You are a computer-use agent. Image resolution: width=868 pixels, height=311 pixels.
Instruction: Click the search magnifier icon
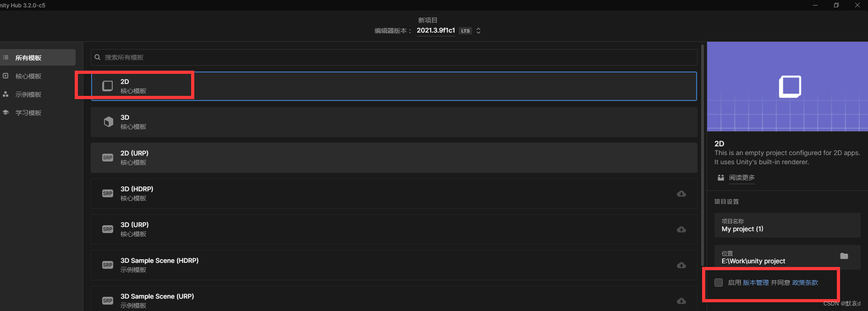98,57
